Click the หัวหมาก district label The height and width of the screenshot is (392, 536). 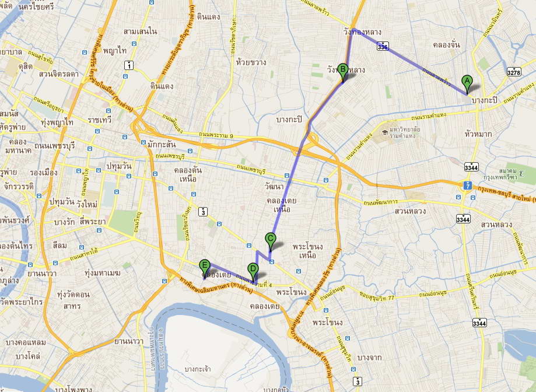[x=478, y=134]
